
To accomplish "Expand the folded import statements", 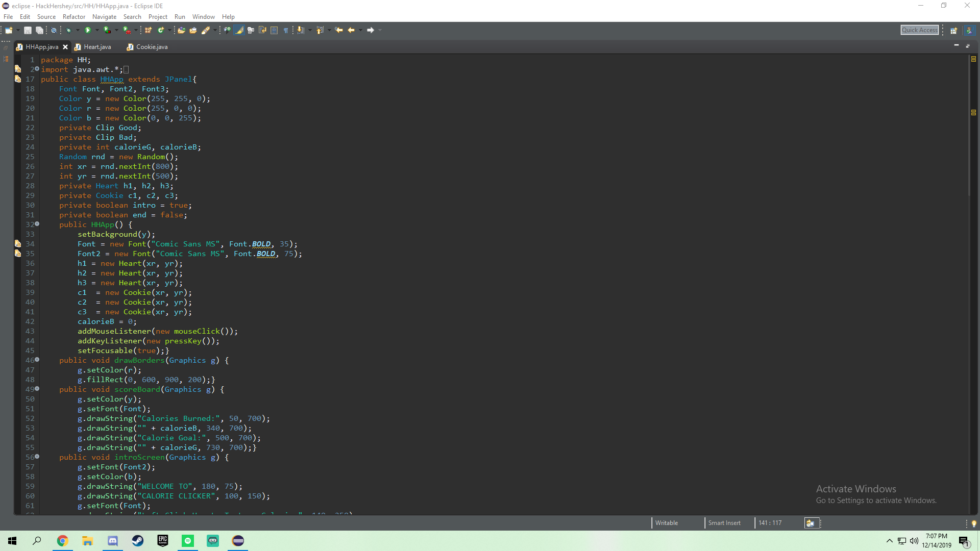I will pos(37,69).
